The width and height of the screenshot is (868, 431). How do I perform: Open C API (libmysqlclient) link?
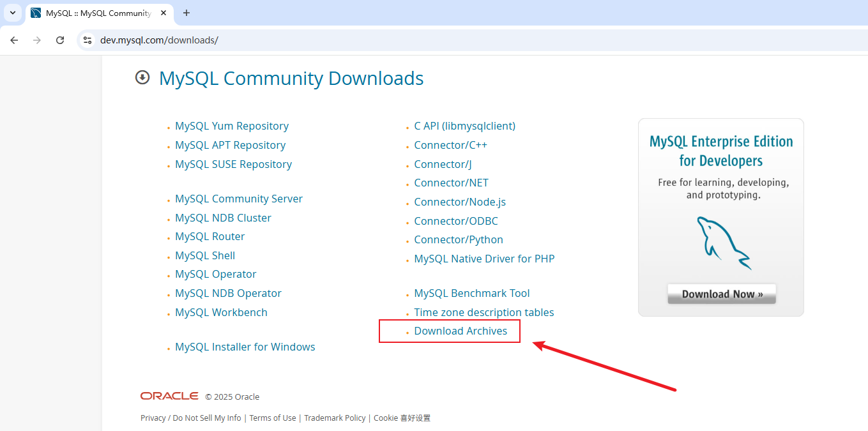465,126
